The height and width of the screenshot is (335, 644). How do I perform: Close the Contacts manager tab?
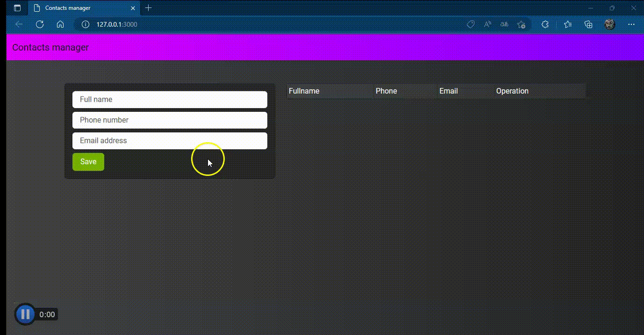[x=133, y=8]
